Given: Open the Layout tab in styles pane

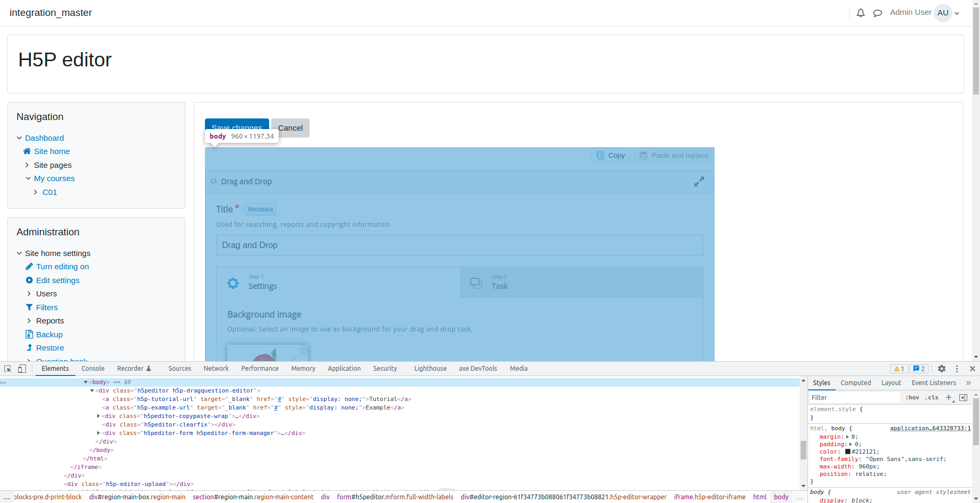Looking at the screenshot, I should [891, 383].
